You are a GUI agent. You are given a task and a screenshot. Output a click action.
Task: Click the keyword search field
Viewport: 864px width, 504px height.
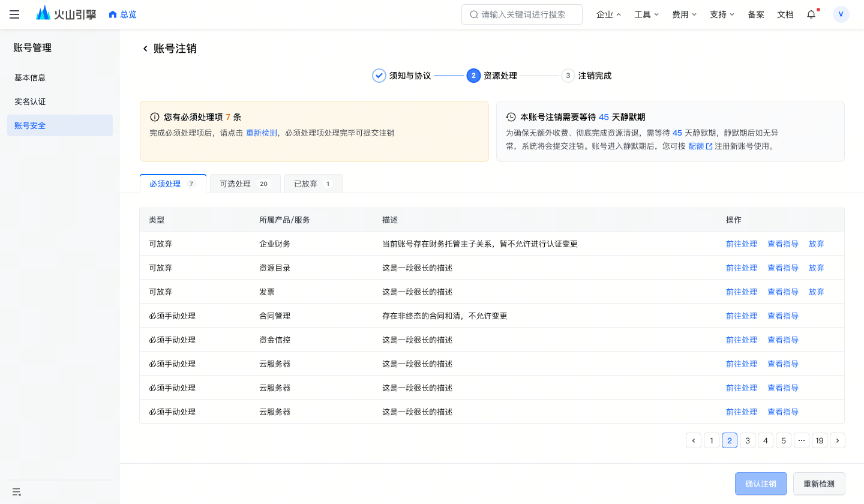pyautogui.click(x=522, y=14)
